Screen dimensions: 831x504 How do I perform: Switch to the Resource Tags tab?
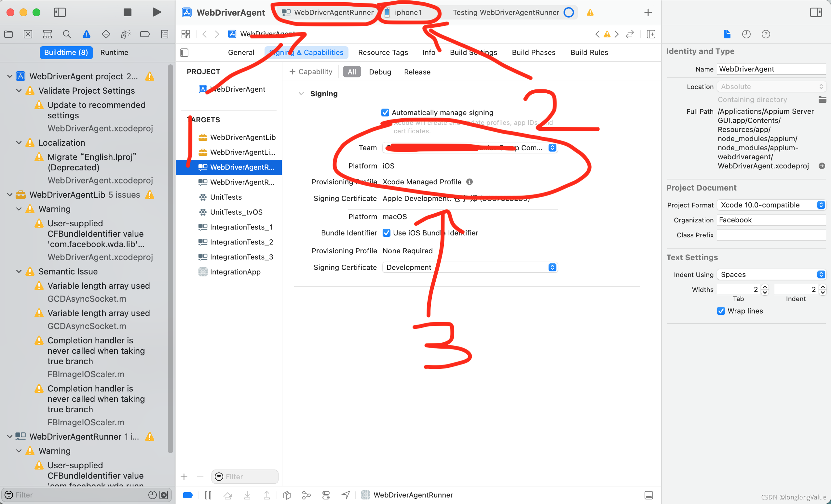pos(383,53)
